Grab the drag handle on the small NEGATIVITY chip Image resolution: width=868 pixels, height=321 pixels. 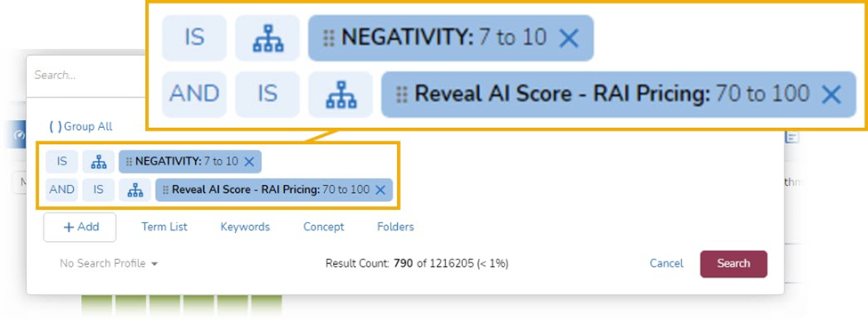point(129,162)
